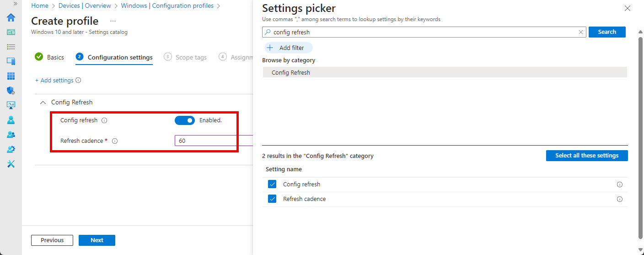Click Add filter button

(288, 48)
